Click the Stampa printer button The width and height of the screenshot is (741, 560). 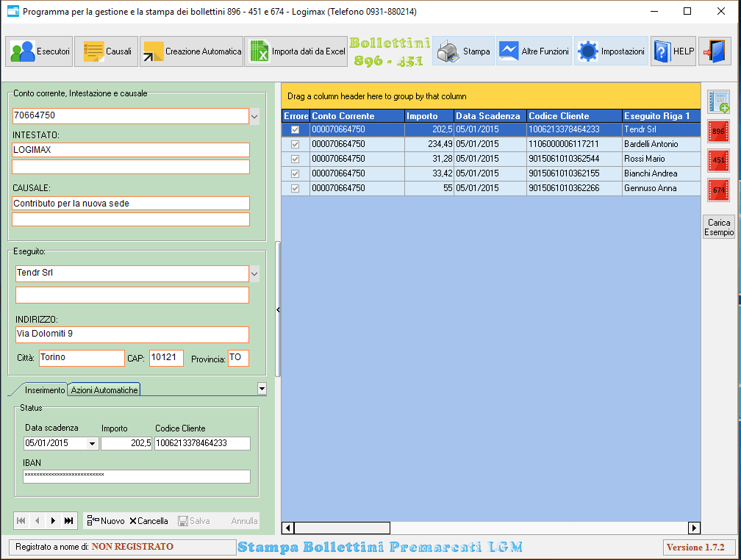point(463,51)
